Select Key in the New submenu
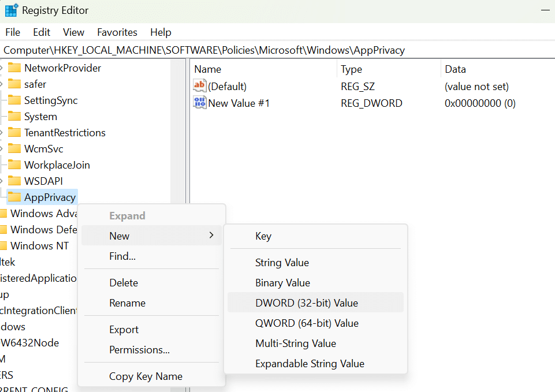 (x=316, y=236)
